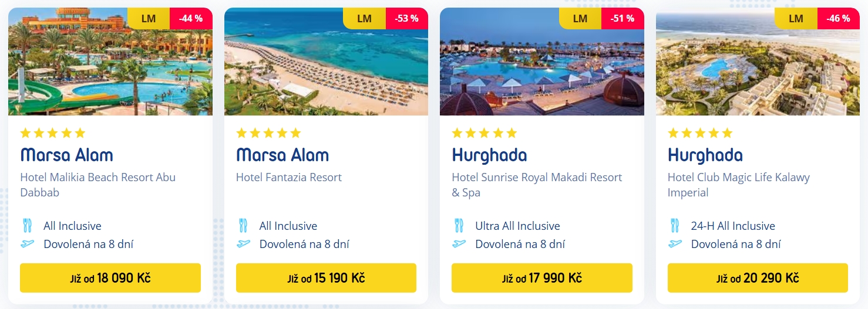
Task: Click the airplane icon on the Sunrise Royal Makadi card
Action: [459, 244]
